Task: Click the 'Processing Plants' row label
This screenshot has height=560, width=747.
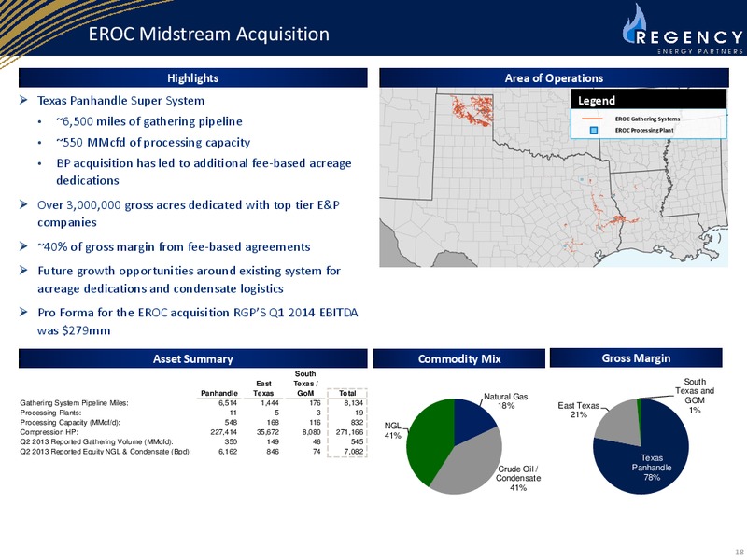Action: click(50, 413)
